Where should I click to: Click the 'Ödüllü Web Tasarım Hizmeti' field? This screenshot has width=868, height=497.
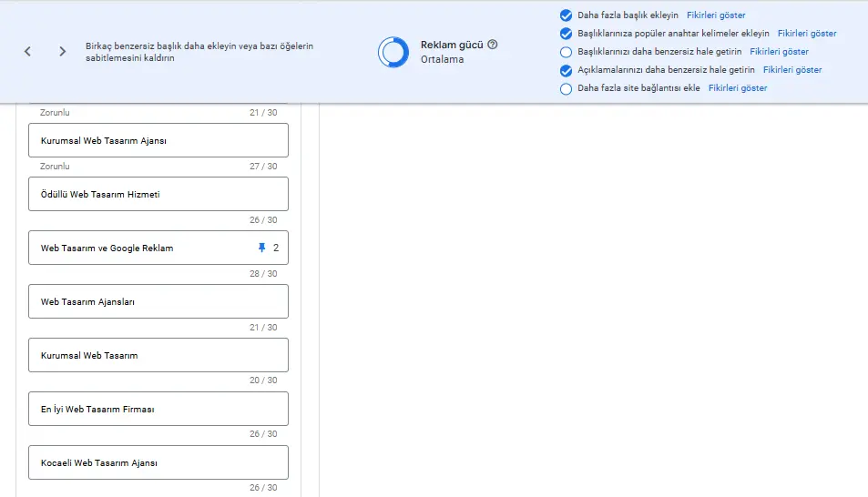point(158,194)
